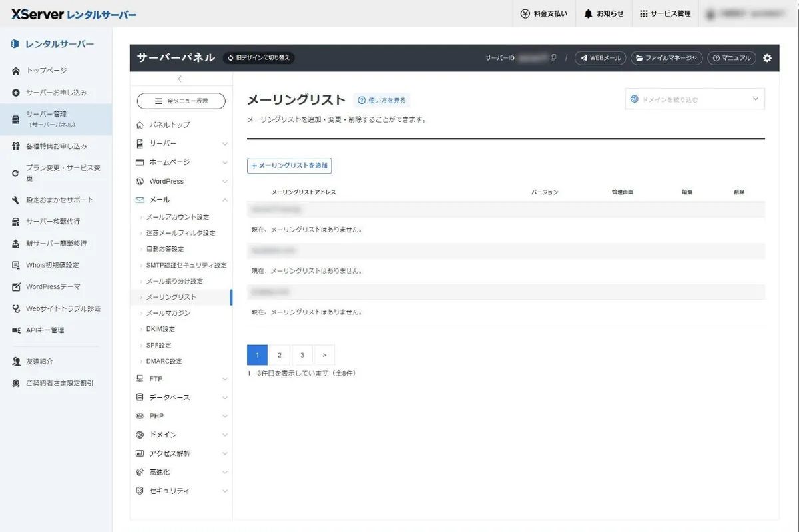Screen dimensions: 799x532
Task: Open お知らせ notifications bell
Action: coord(604,13)
